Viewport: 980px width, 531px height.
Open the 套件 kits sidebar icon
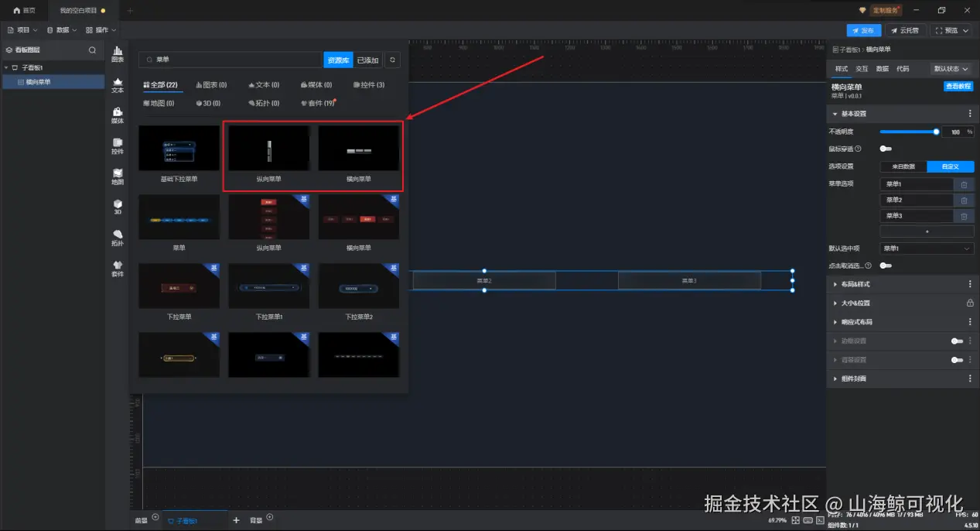(x=118, y=269)
